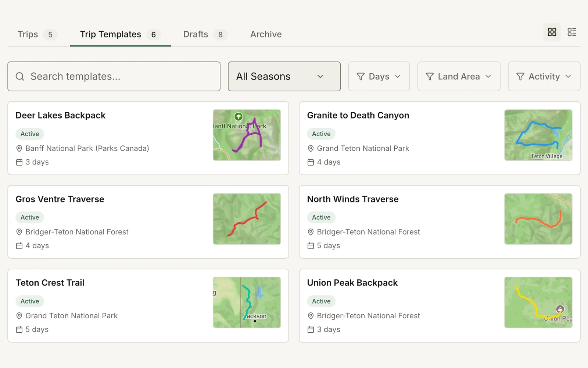View Teton Crest Trail map thumbnail
Screen dimensions: 588x368
247,302
